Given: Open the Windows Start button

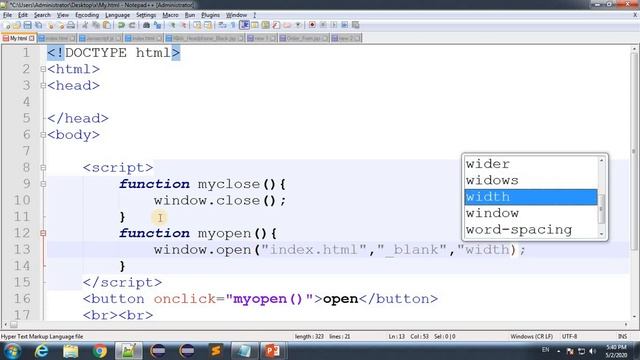Looking at the screenshot, I should click(x=12, y=351).
